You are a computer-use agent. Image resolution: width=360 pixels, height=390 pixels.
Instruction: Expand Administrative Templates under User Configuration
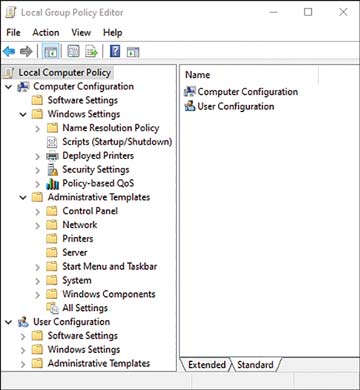[x=23, y=364]
